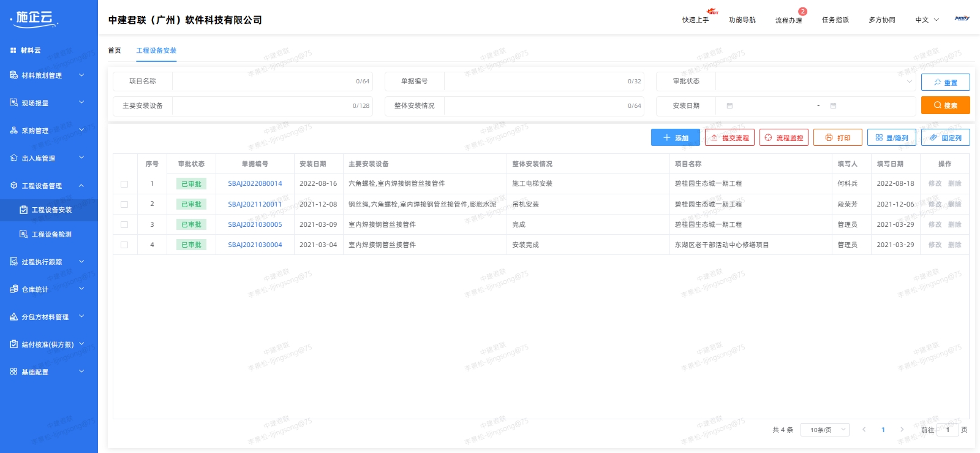Select row 3 checkbox
Viewport: 980px width, 453px height.
click(x=124, y=225)
